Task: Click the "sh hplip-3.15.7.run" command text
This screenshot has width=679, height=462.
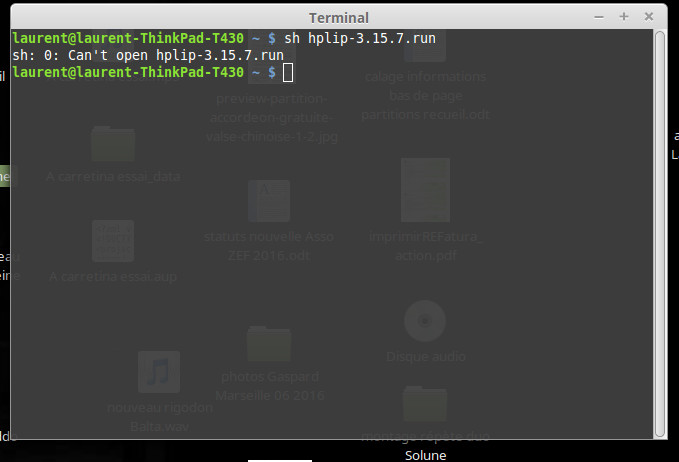Action: pyautogui.click(x=360, y=38)
